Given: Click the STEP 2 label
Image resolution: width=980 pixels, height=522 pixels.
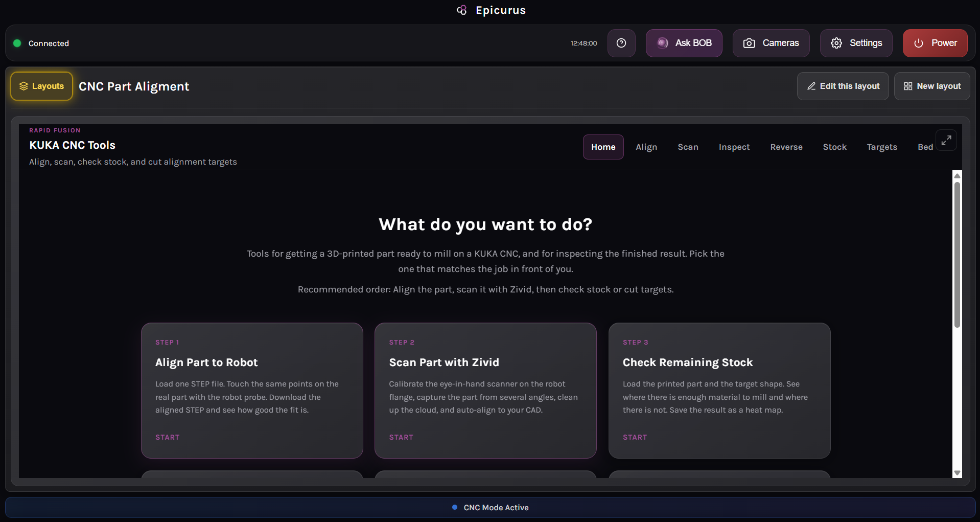Looking at the screenshot, I should 402,342.
